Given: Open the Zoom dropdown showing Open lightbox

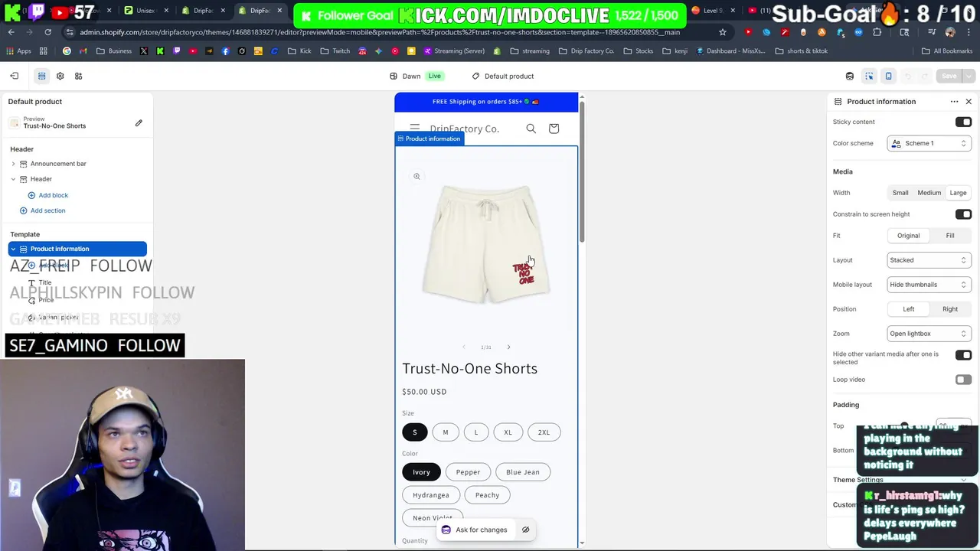Looking at the screenshot, I should point(929,334).
